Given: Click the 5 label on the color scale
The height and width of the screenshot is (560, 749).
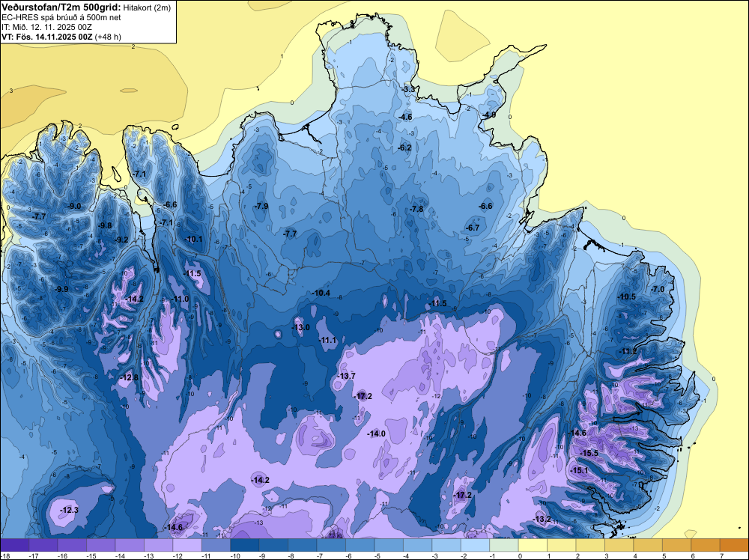Looking at the screenshot, I should (664, 556).
